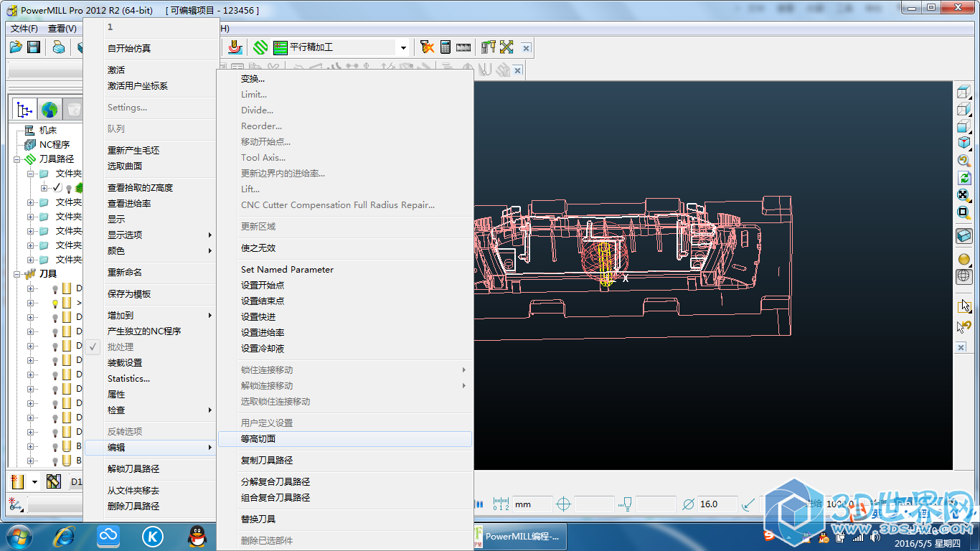The image size is (980, 551).
Task: Click the tool diameter field showing 16.0
Action: coord(717,504)
